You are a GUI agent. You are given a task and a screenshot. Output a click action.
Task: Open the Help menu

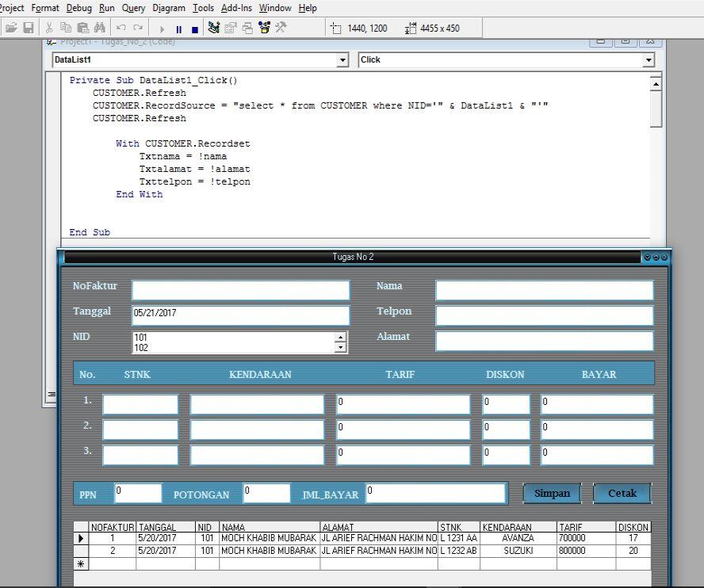[x=308, y=8]
